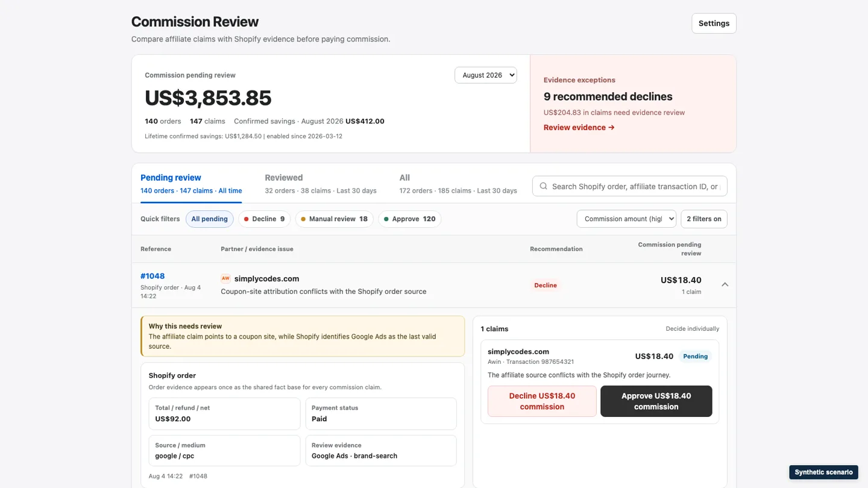Follow the Review evidence link
The image size is (868, 488).
coord(579,128)
